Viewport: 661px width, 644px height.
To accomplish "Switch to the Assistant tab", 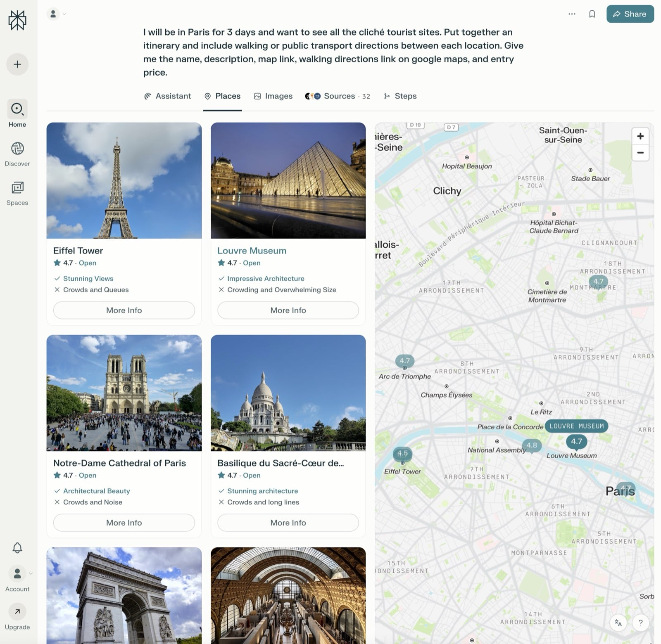I will tap(168, 96).
